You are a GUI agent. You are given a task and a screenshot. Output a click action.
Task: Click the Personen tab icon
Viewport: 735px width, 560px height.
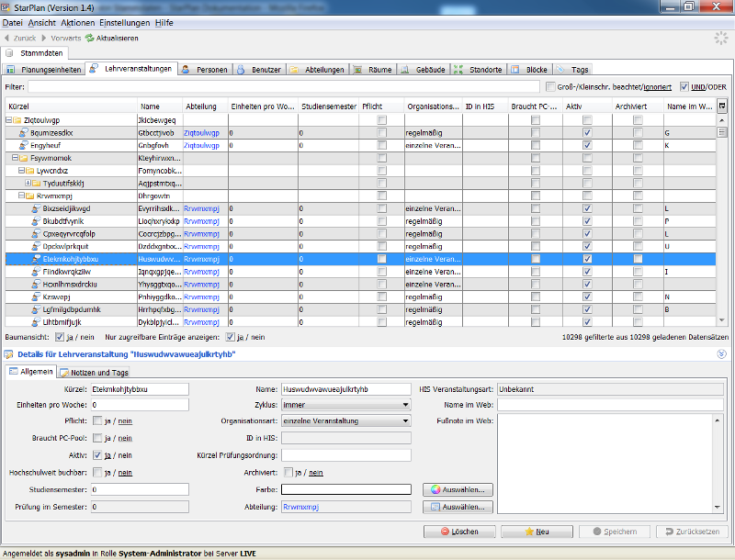click(186, 69)
